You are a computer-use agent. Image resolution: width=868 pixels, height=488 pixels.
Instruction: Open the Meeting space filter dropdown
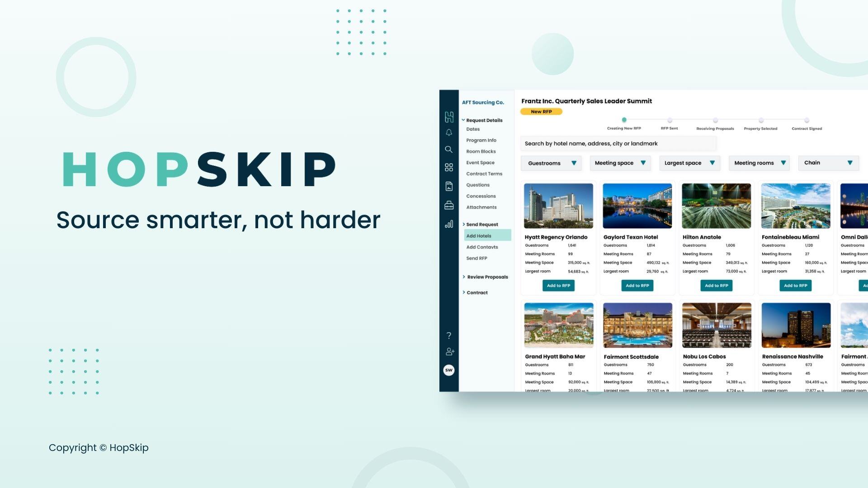pyautogui.click(x=620, y=163)
